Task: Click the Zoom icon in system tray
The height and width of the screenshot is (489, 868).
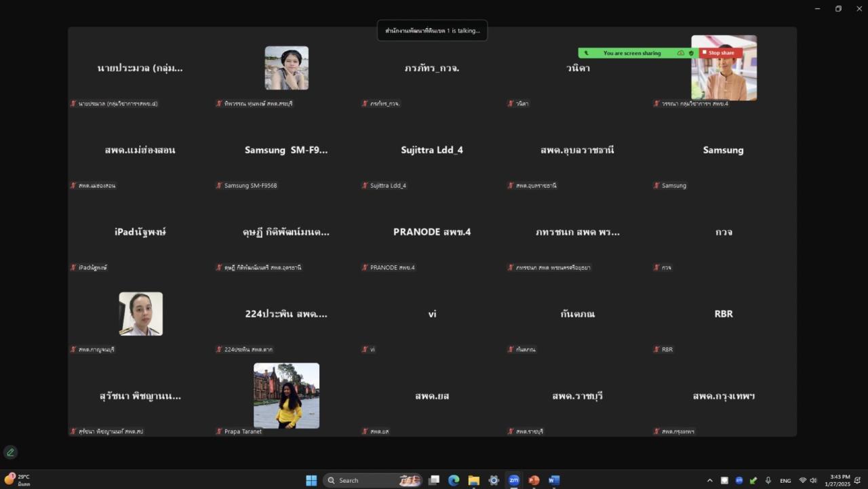Action: click(x=739, y=480)
